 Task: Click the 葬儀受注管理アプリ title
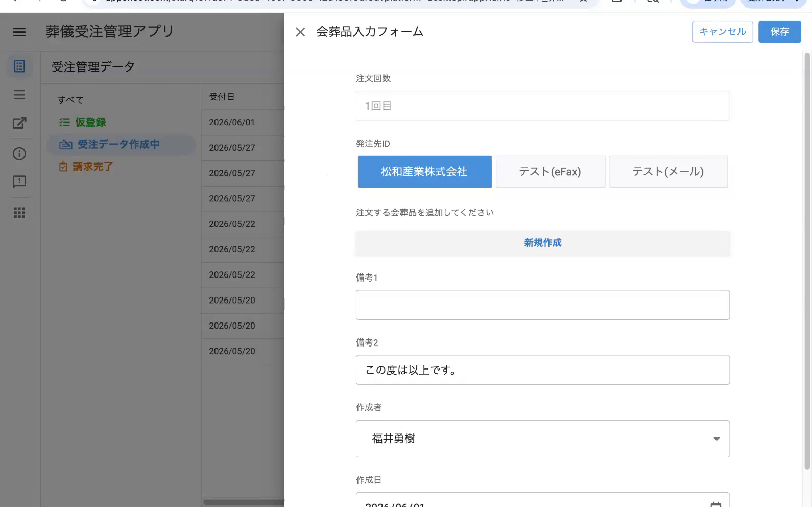[110, 31]
